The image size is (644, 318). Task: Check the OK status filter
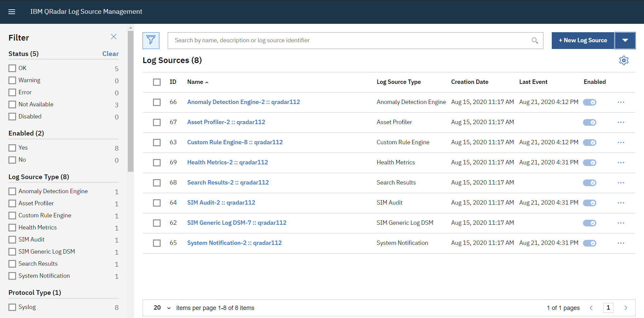12,68
